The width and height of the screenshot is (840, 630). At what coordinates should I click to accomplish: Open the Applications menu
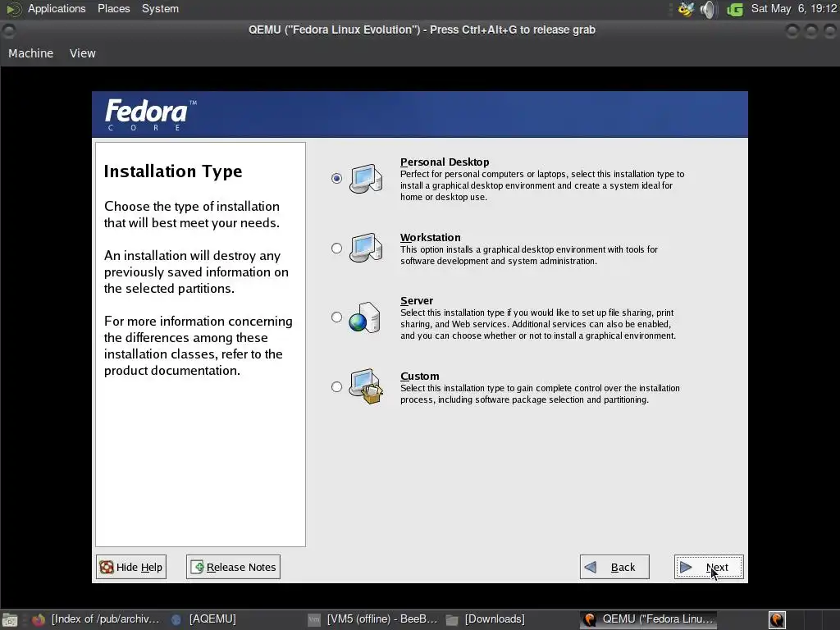pyautogui.click(x=57, y=8)
